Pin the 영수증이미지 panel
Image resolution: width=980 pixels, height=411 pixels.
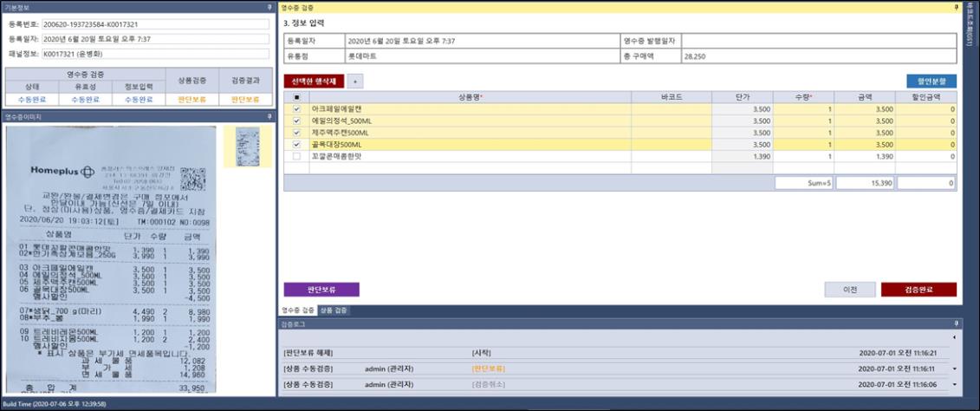point(269,116)
